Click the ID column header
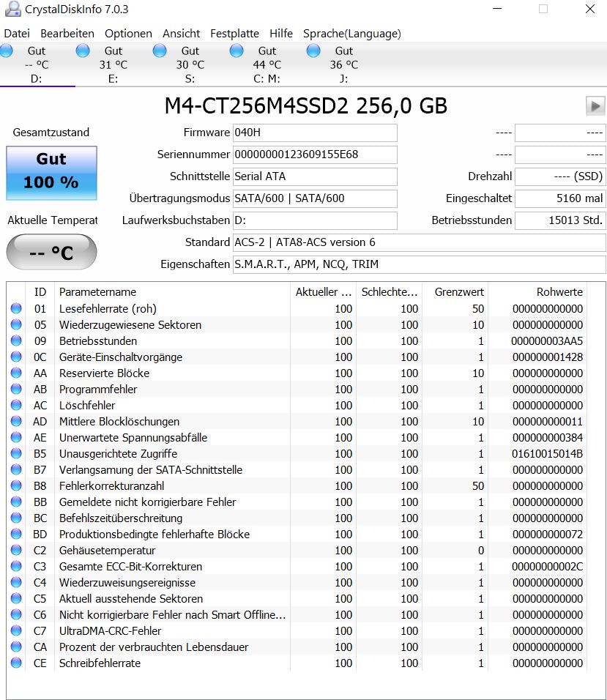The image size is (607, 700). (40, 292)
